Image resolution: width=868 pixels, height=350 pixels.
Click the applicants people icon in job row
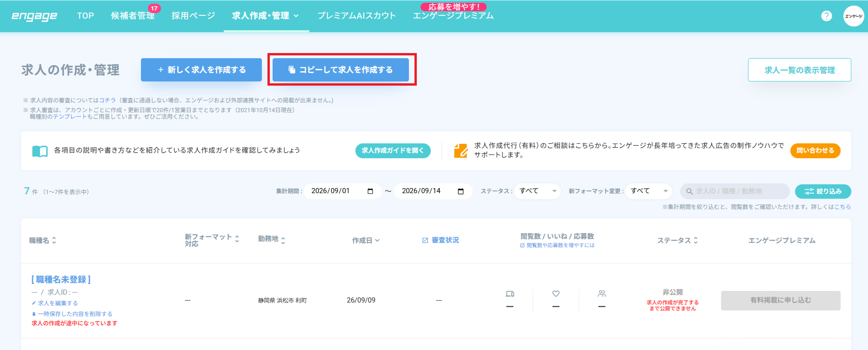pos(602,294)
